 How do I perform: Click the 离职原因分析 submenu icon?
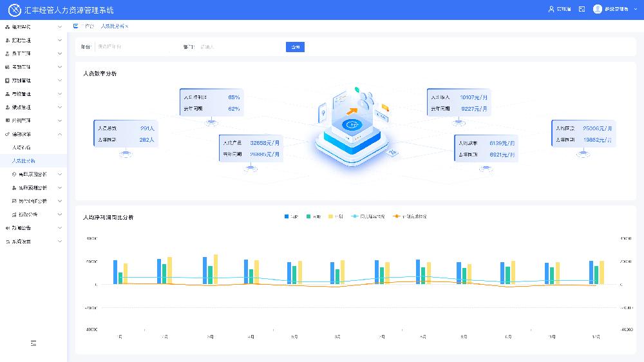coord(14,174)
